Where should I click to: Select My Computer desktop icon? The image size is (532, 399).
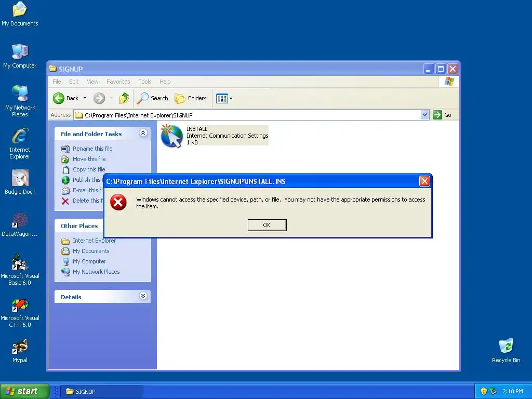pos(20,56)
